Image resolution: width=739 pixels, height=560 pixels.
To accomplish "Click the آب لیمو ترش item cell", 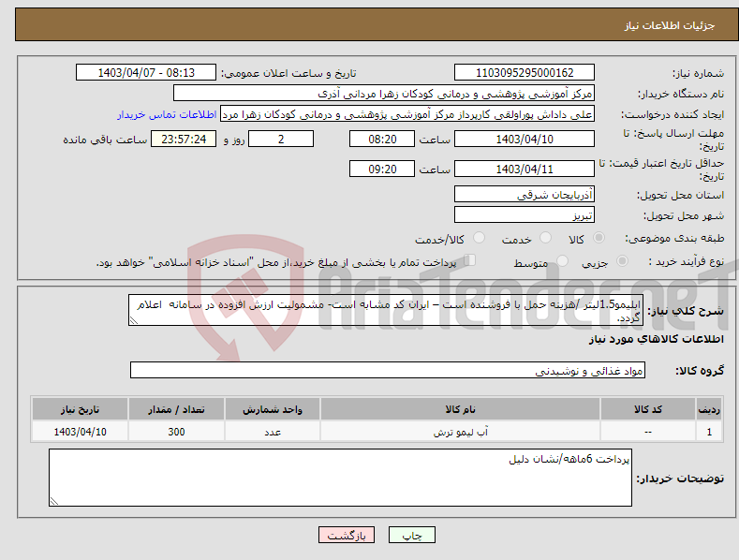I will tap(460, 432).
